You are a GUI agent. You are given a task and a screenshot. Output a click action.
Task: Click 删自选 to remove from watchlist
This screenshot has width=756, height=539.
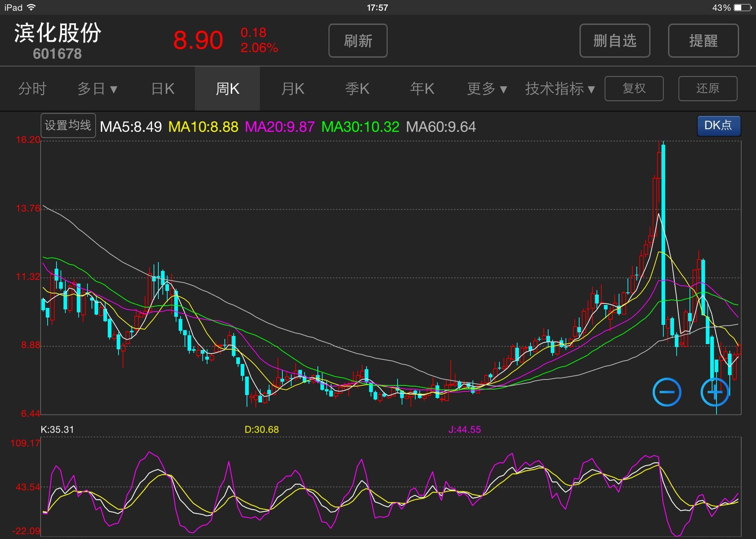tap(615, 41)
